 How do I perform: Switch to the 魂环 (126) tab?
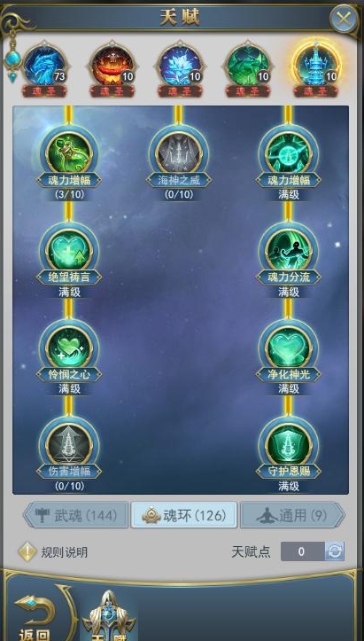[x=184, y=515]
